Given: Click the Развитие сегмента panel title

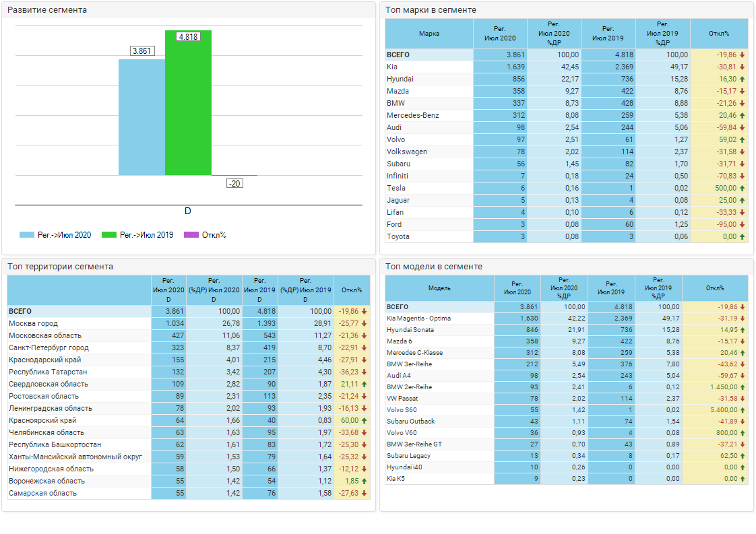Looking at the screenshot, I should pos(47,10).
